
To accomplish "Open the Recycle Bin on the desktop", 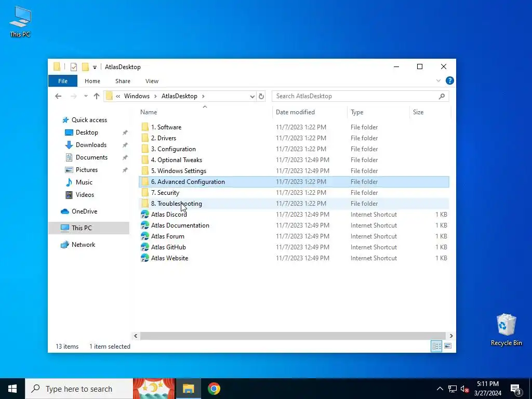I will [x=506, y=330].
